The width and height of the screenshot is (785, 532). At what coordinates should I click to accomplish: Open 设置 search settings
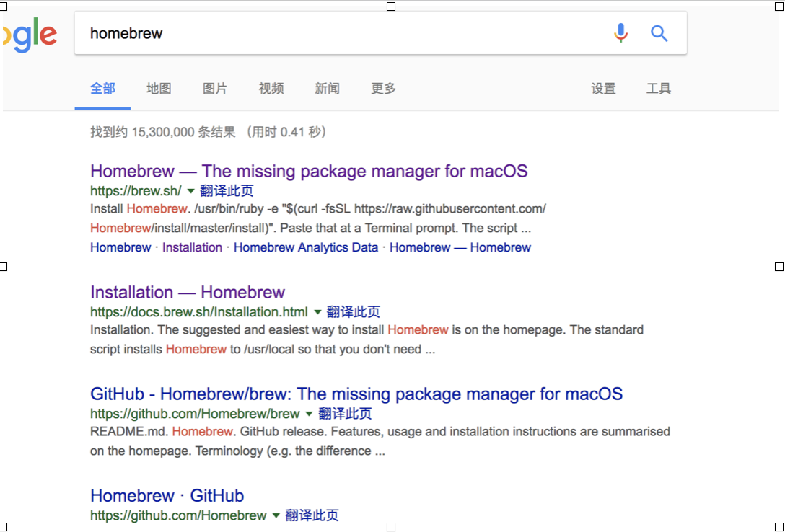(603, 89)
